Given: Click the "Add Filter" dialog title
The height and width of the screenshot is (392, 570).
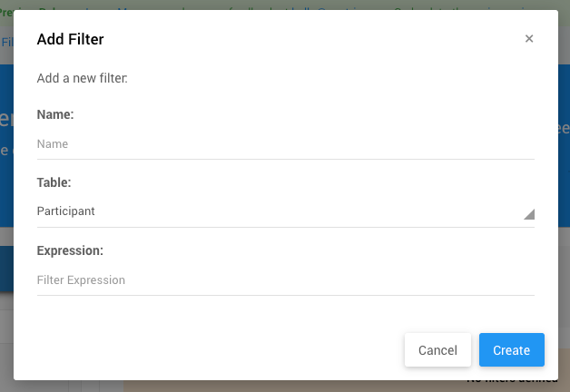Looking at the screenshot, I should click(x=70, y=39).
